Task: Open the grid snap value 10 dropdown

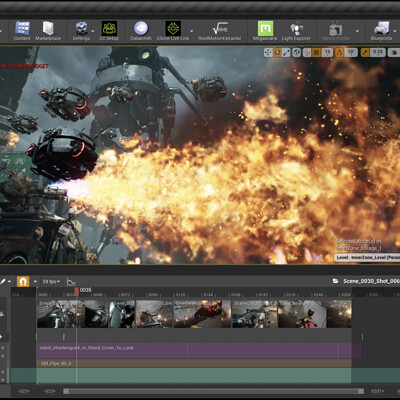Action: click(327, 52)
